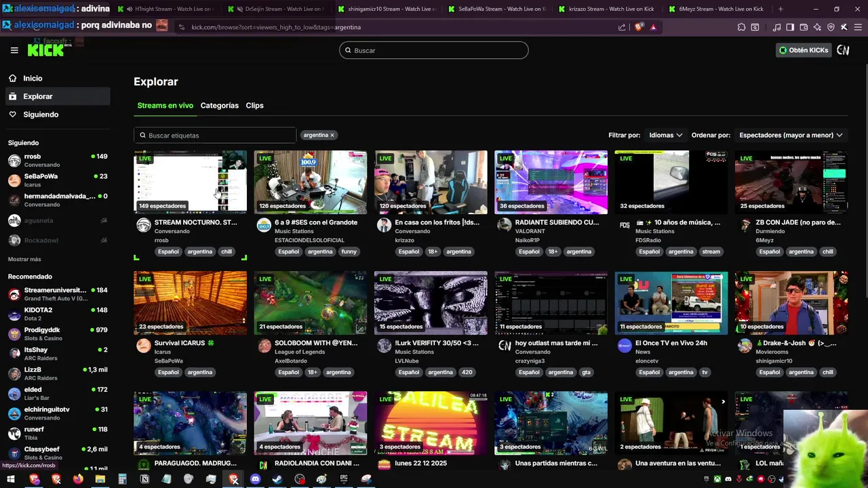This screenshot has width=868, height=488.
Task: Open the Brave Wallet icon
Action: [804, 27]
